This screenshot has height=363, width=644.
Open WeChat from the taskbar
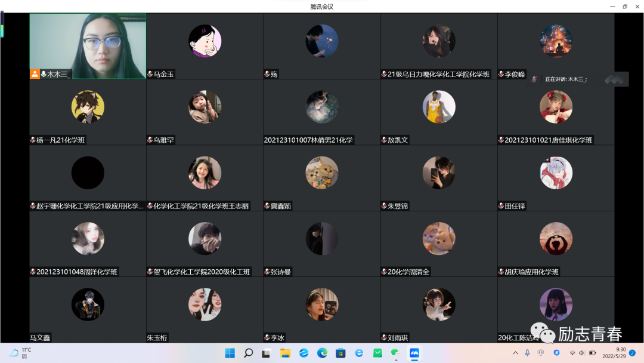(x=395, y=353)
